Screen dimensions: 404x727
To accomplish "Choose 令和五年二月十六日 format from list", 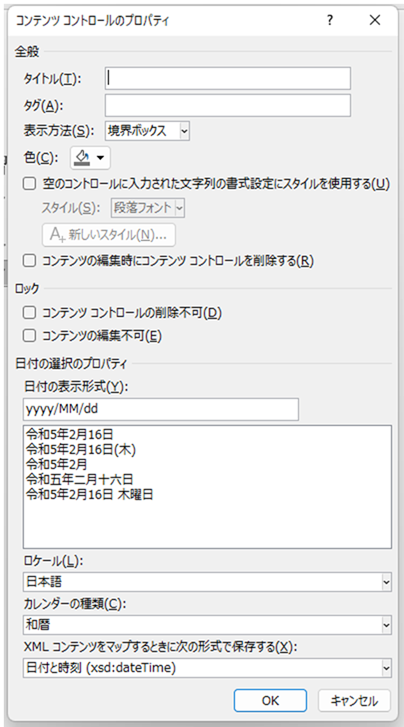I will (x=79, y=479).
